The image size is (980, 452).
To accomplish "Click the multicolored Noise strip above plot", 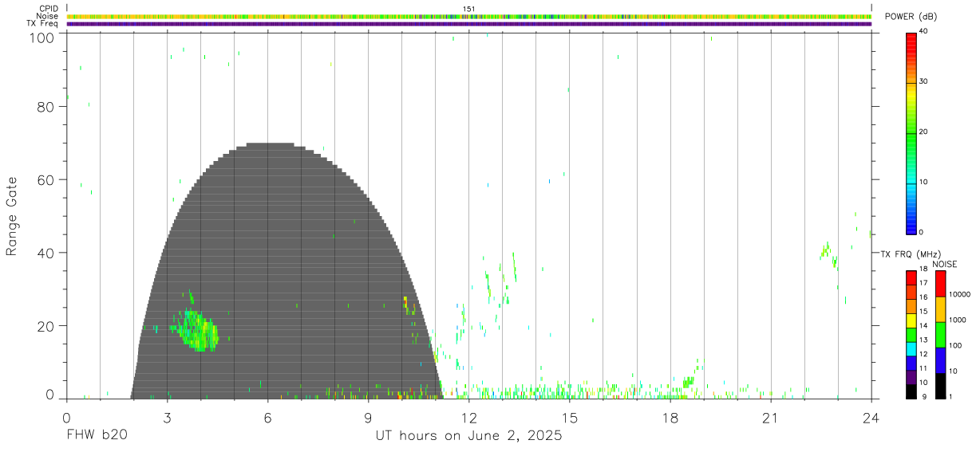I will click(468, 16).
